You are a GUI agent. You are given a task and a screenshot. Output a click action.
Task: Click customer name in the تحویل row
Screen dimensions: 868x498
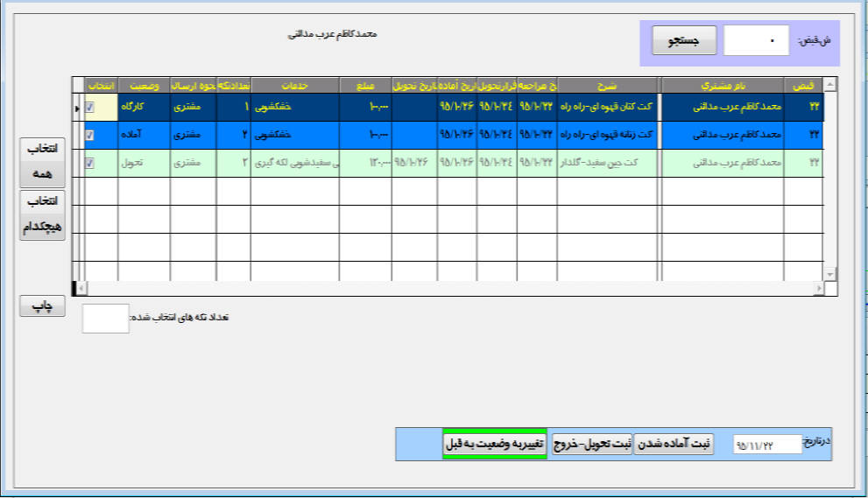[723, 164]
